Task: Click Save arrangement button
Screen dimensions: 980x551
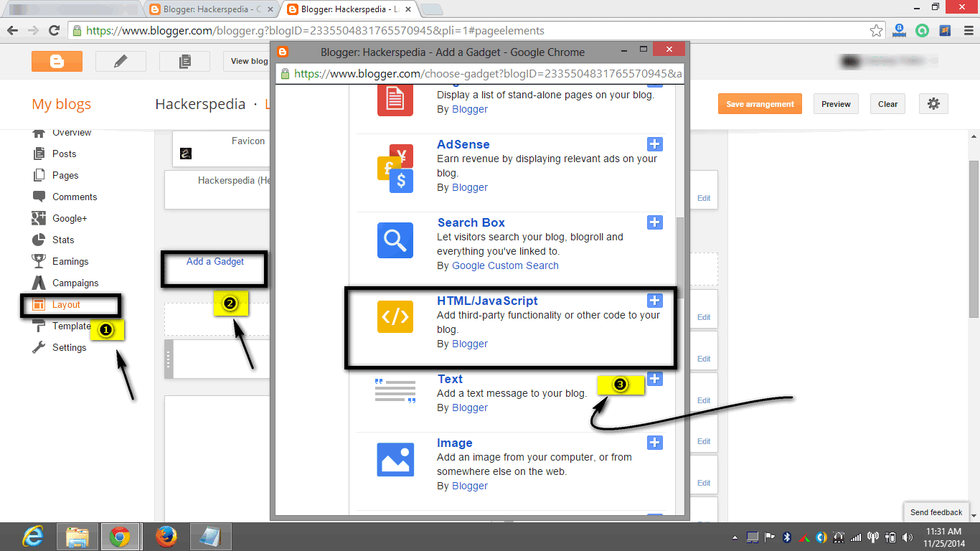Action: coord(760,104)
